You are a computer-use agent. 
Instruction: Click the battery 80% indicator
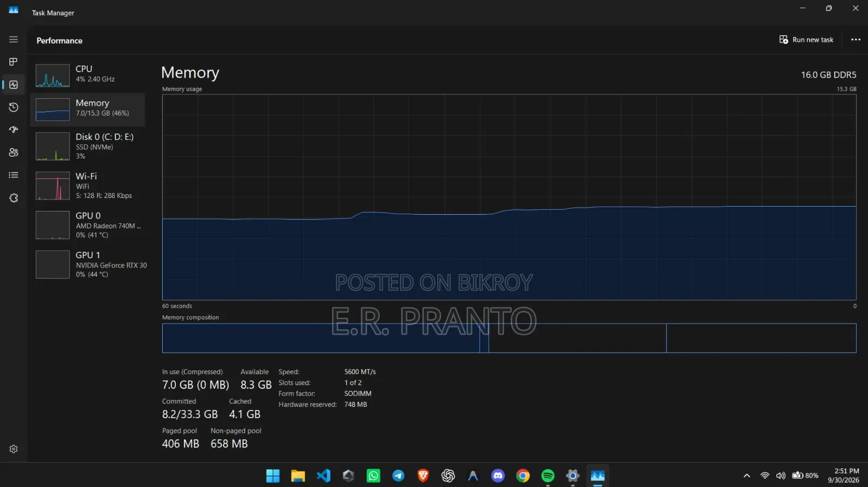pos(805,476)
